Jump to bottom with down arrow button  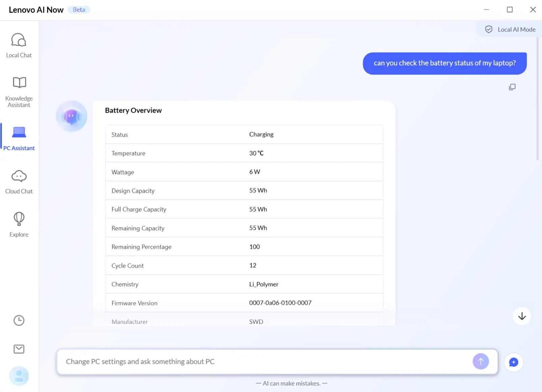tap(522, 316)
